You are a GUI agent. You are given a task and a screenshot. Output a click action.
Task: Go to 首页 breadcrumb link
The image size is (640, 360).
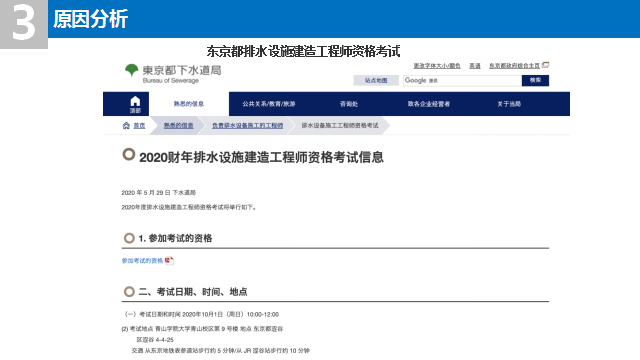pos(139,125)
